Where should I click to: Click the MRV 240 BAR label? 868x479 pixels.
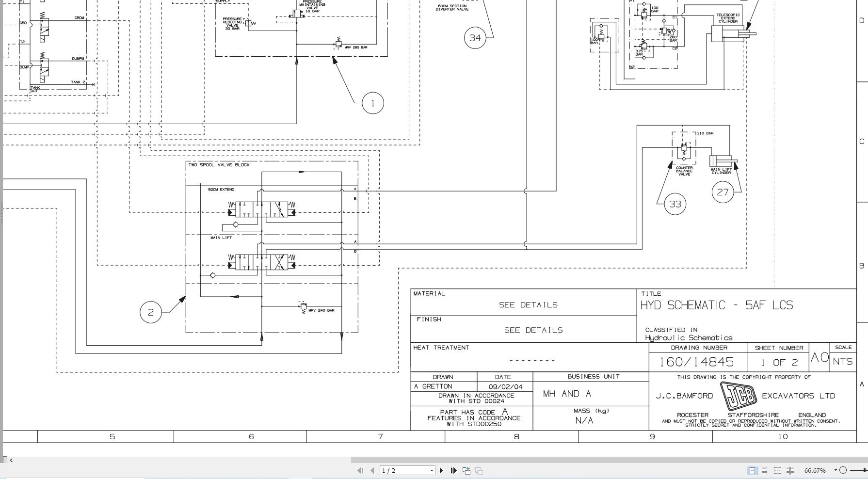point(321,310)
